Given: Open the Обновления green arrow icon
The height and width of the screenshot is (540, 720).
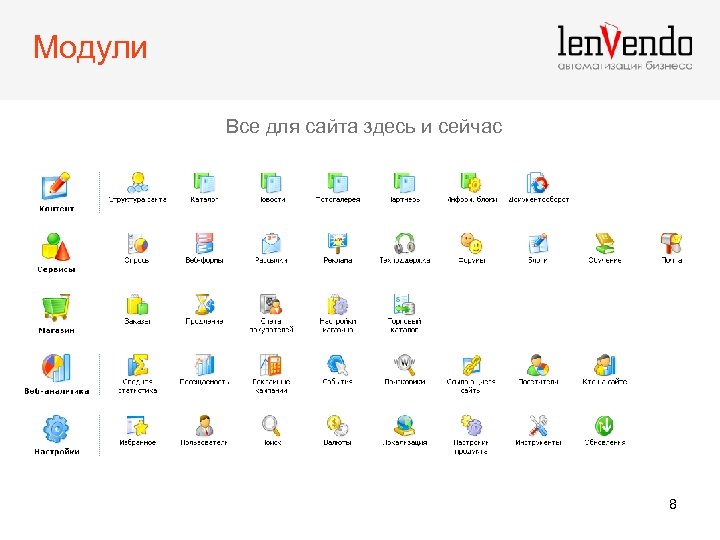Looking at the screenshot, I should click(x=605, y=425).
